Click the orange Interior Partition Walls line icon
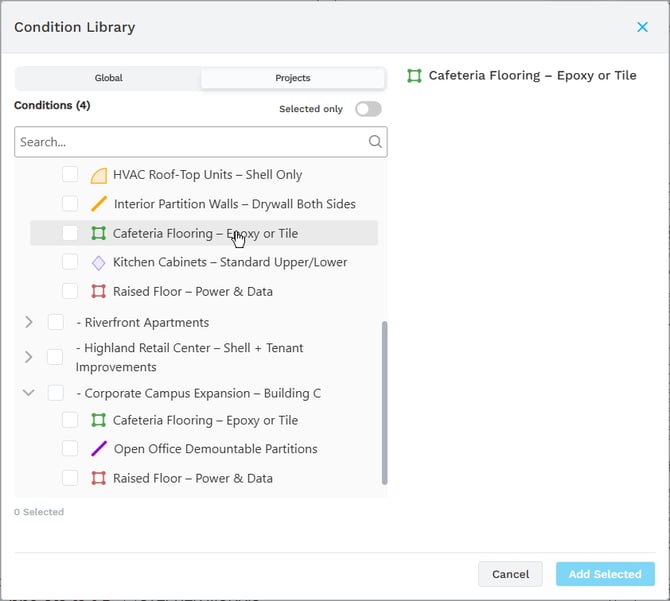This screenshot has height=601, width=670. [98, 204]
